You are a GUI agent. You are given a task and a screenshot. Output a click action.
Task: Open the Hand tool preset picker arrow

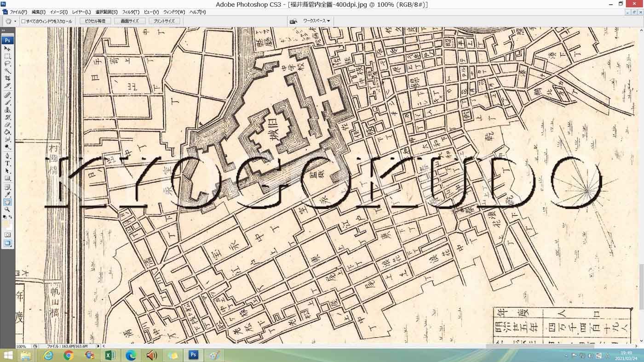(15, 21)
